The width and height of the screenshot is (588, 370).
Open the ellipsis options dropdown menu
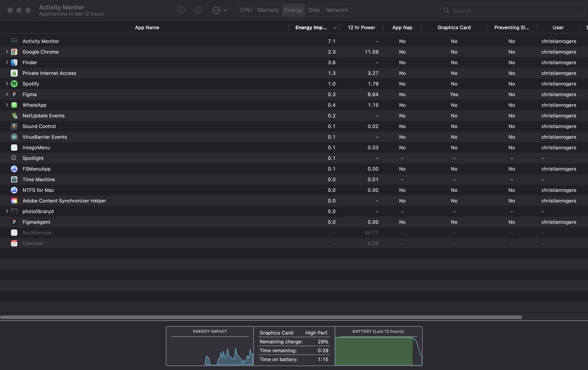click(x=219, y=10)
